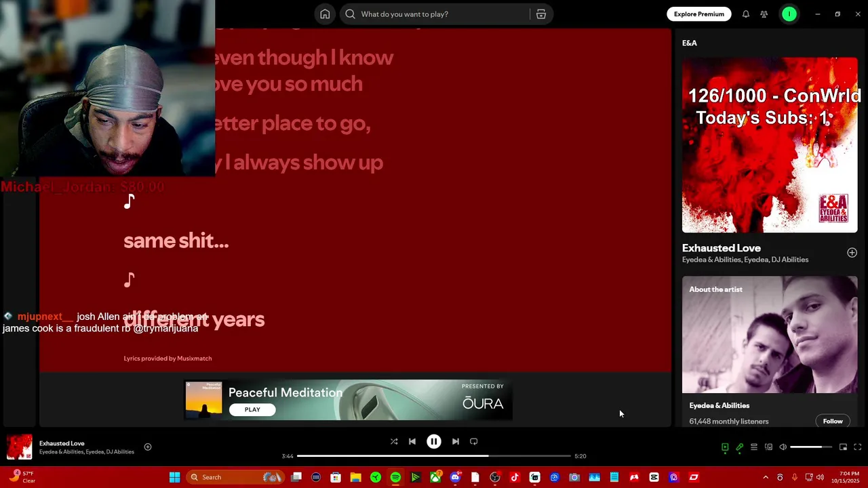The image size is (868, 488).
Task: Open the Camera app in the taskbar
Action: click(x=574, y=477)
